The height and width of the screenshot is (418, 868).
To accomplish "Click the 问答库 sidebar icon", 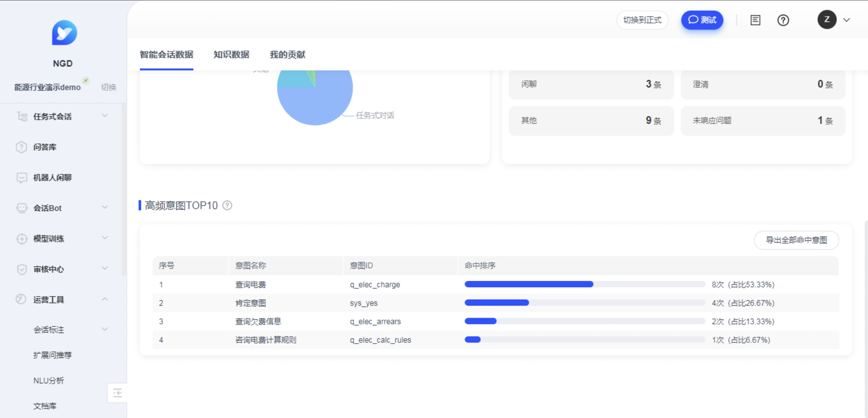I will click(x=22, y=147).
